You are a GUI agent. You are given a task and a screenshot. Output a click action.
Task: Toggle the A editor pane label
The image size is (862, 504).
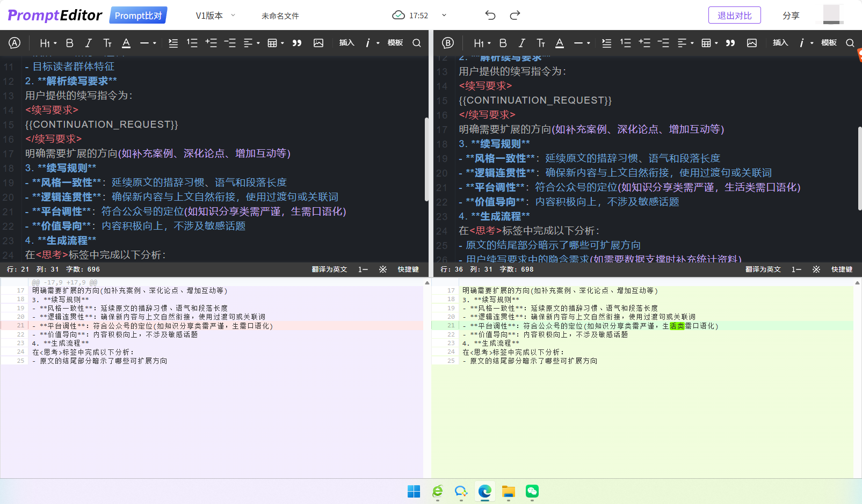click(16, 43)
